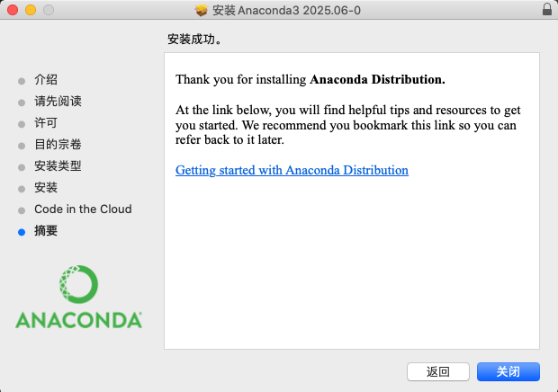Image resolution: width=558 pixels, height=392 pixels.
Task: Click the lock icon in title bar
Action: point(547,10)
